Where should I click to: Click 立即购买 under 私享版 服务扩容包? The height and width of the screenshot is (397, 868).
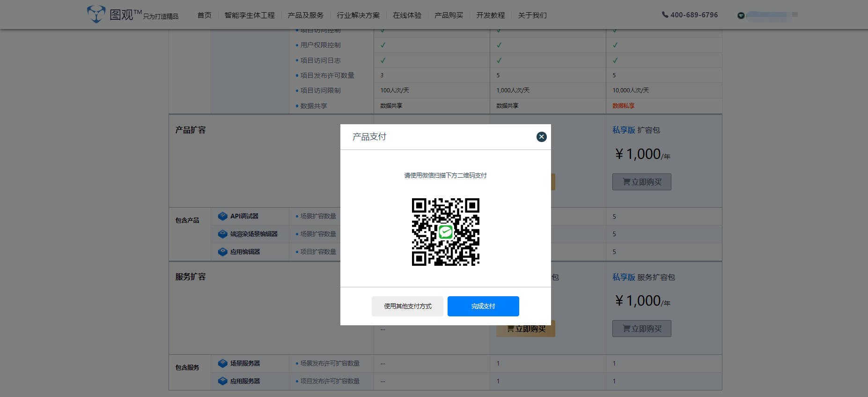click(642, 329)
